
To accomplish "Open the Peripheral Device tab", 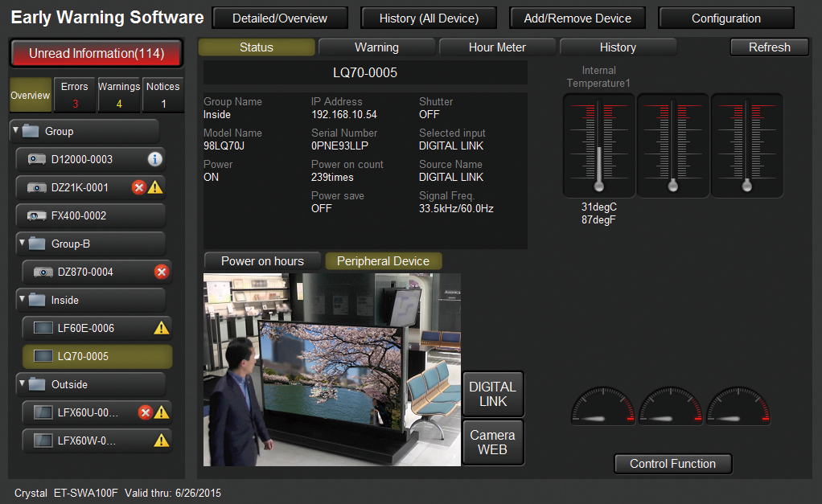I will tap(383, 261).
